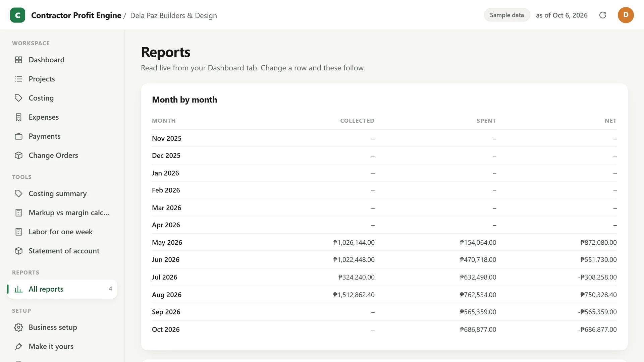Click the Jun 2026 row label

pos(166,259)
